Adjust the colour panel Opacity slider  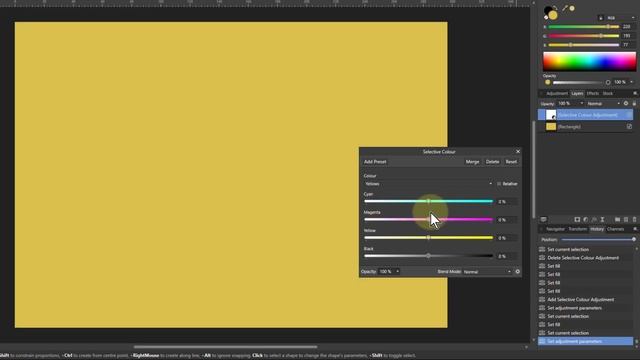578,82
